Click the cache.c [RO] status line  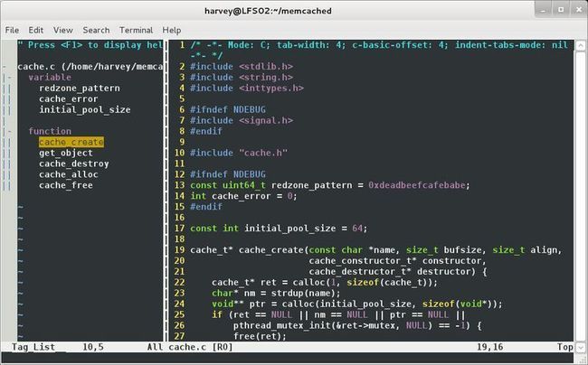200,347
